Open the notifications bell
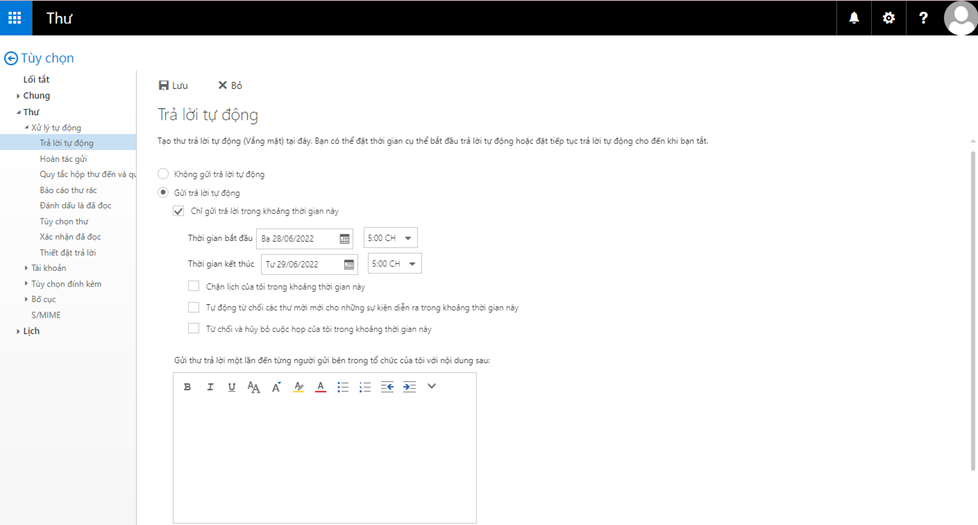 [x=854, y=18]
